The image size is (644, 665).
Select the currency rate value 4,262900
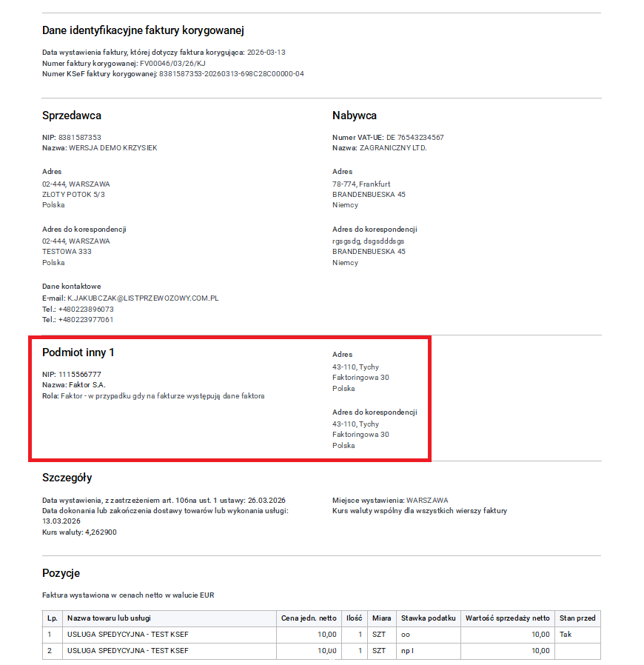point(101,532)
